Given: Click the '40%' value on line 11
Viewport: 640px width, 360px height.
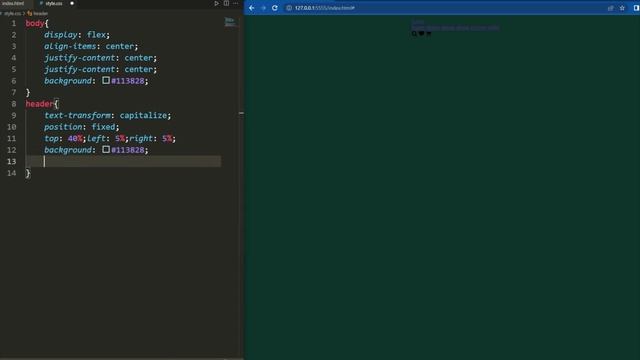Looking at the screenshot, I should pyautogui.click(x=75, y=138).
